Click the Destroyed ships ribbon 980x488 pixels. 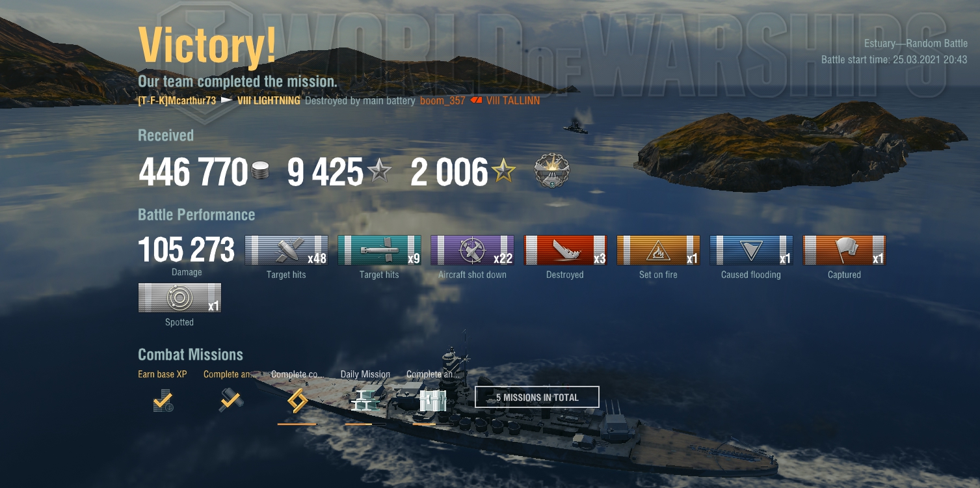tap(565, 251)
